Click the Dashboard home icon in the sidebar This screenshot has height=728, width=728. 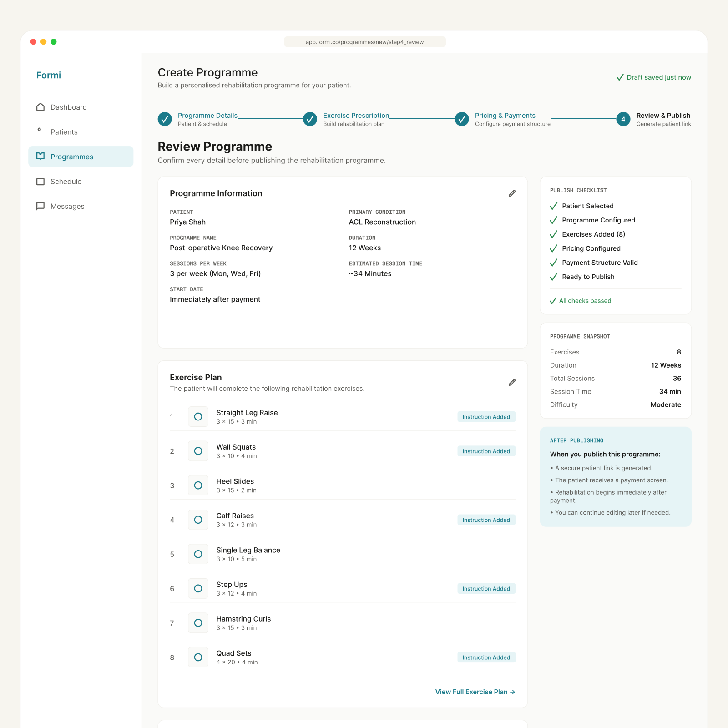[x=40, y=107]
